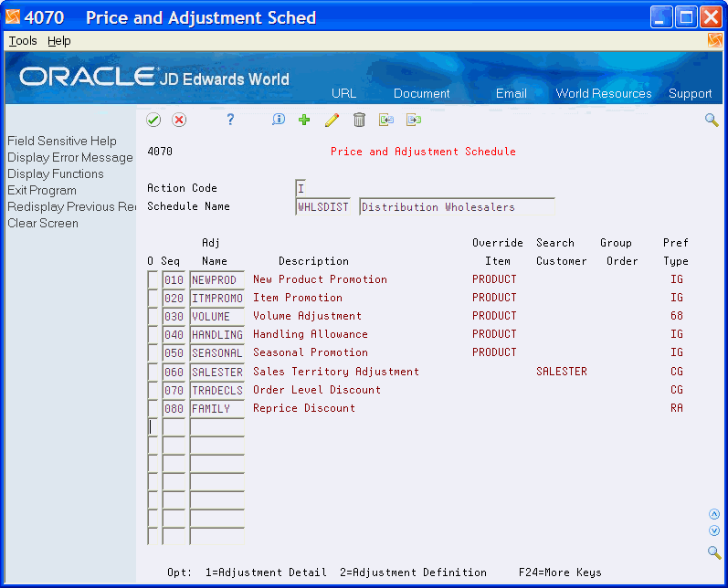Click option field for HANDLING row
Viewport: 728px width, 588px height.
click(x=153, y=334)
